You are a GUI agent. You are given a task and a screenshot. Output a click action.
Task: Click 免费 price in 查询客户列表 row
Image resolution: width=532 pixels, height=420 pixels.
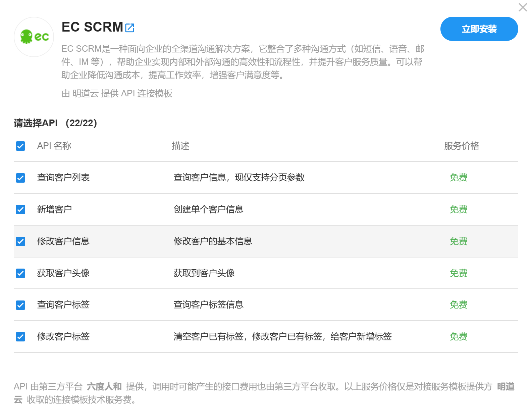(459, 177)
